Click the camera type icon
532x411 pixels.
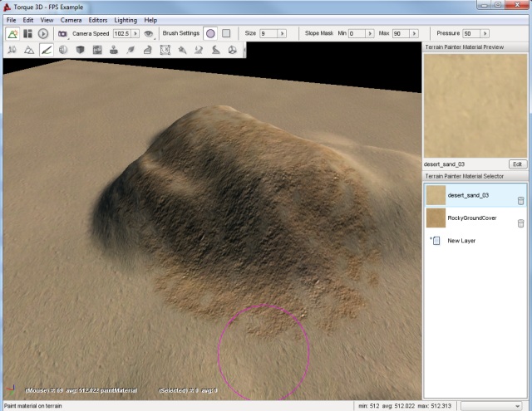[x=62, y=34]
